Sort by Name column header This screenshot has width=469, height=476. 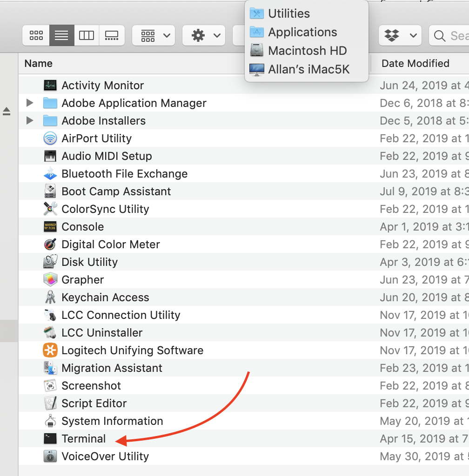[39, 63]
